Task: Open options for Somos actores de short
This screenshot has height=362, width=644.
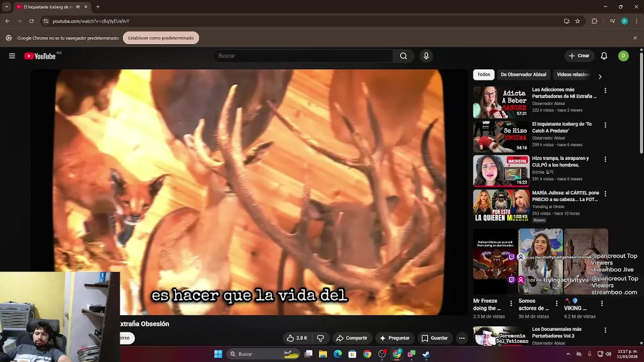Action: pos(556,304)
